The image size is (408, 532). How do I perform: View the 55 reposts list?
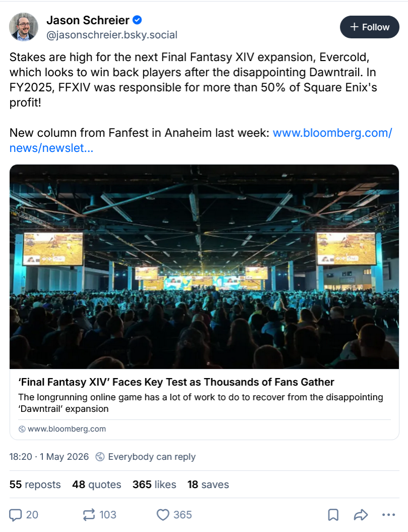click(35, 485)
